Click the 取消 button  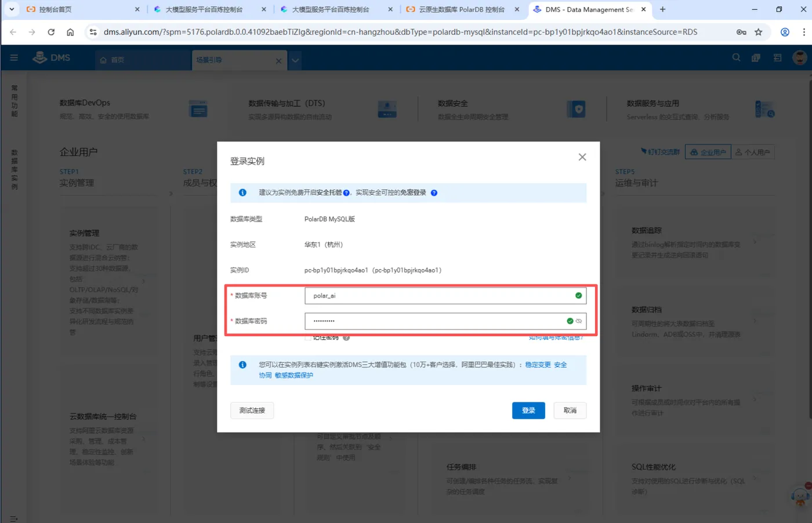coord(570,411)
